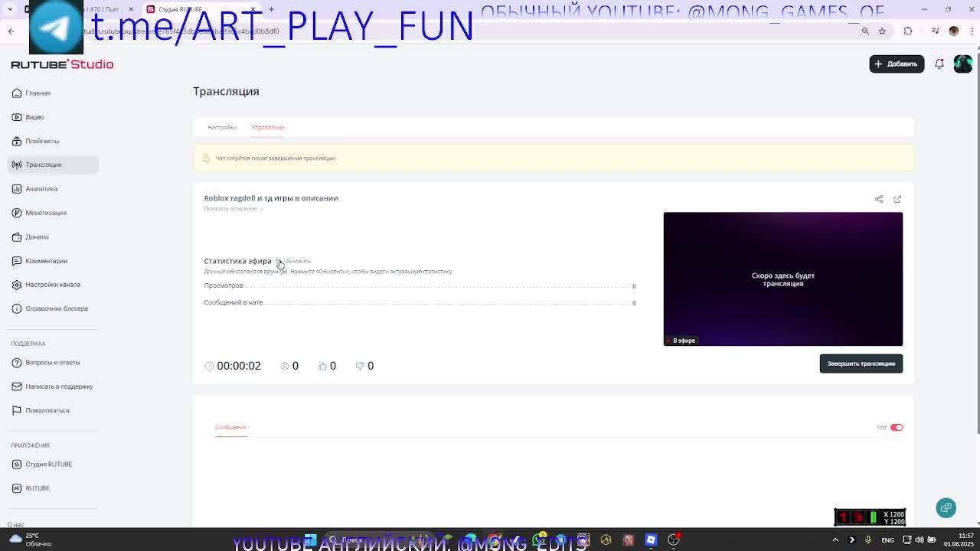Click the ENG language indicator

point(888,540)
